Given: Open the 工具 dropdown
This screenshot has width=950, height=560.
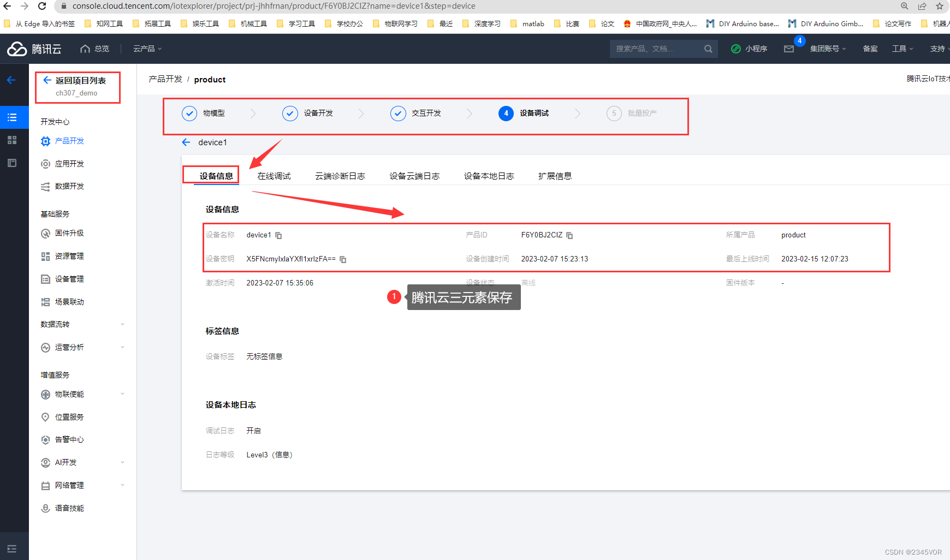Looking at the screenshot, I should 903,49.
